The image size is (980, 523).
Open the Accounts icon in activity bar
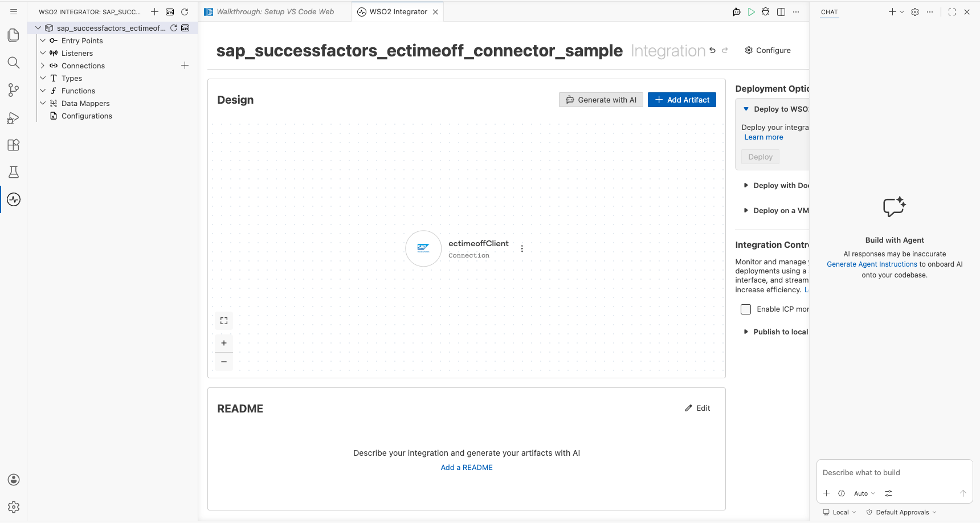coord(14,480)
